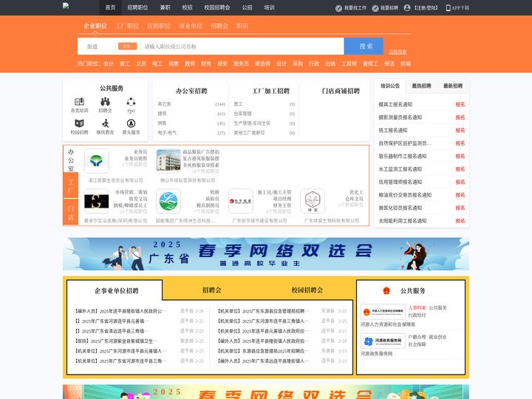Open the 街道 location selector

tap(92, 47)
